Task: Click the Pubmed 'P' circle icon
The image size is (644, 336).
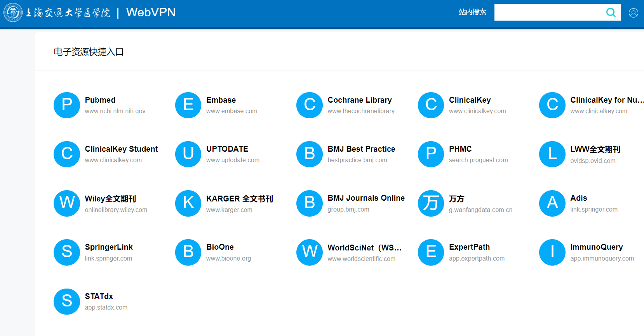Action: click(x=67, y=105)
